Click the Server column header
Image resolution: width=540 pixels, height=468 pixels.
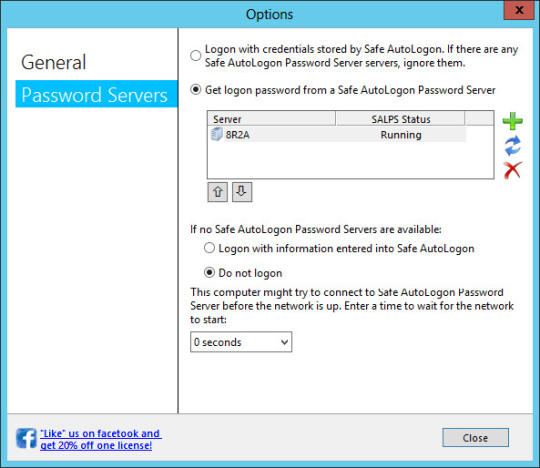[x=271, y=119]
